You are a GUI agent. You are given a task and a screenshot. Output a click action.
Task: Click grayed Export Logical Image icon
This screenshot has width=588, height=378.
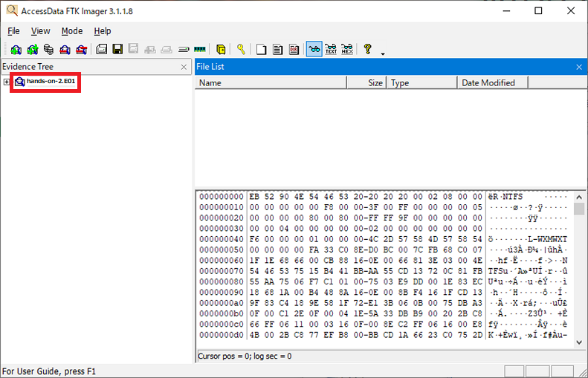(x=134, y=49)
